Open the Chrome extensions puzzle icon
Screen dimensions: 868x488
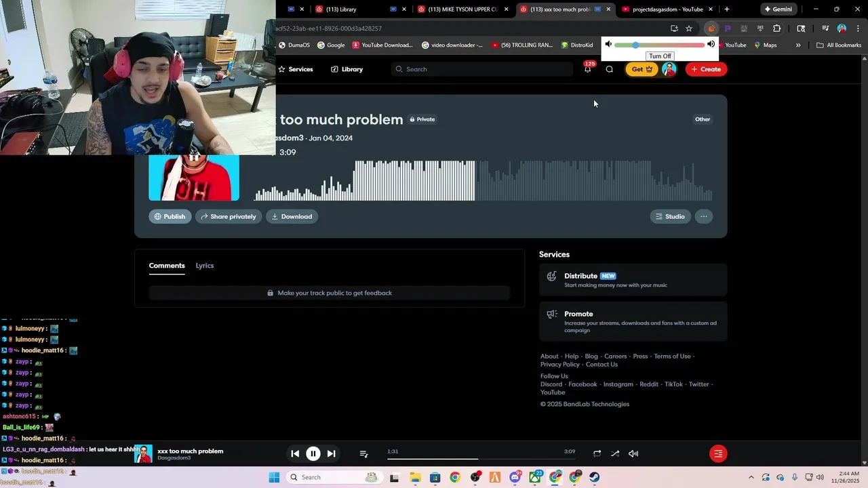(777, 28)
